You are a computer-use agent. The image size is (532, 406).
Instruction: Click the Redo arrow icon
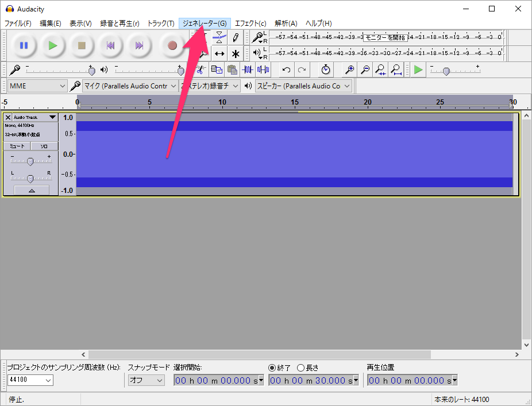pos(302,70)
